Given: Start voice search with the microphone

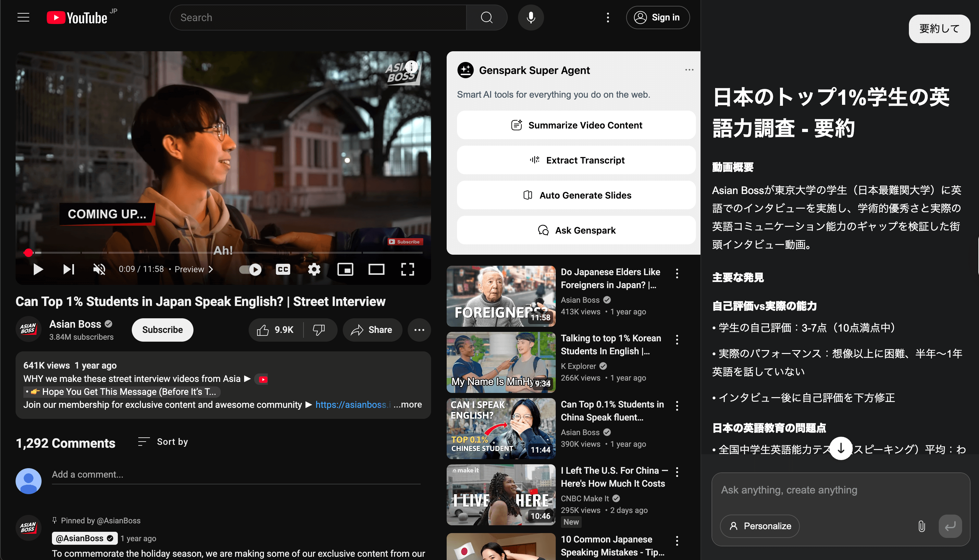Looking at the screenshot, I should coord(530,17).
